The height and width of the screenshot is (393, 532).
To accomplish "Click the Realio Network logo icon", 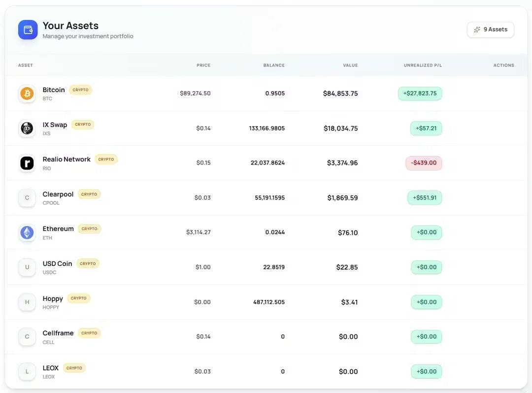I will [x=27, y=163].
